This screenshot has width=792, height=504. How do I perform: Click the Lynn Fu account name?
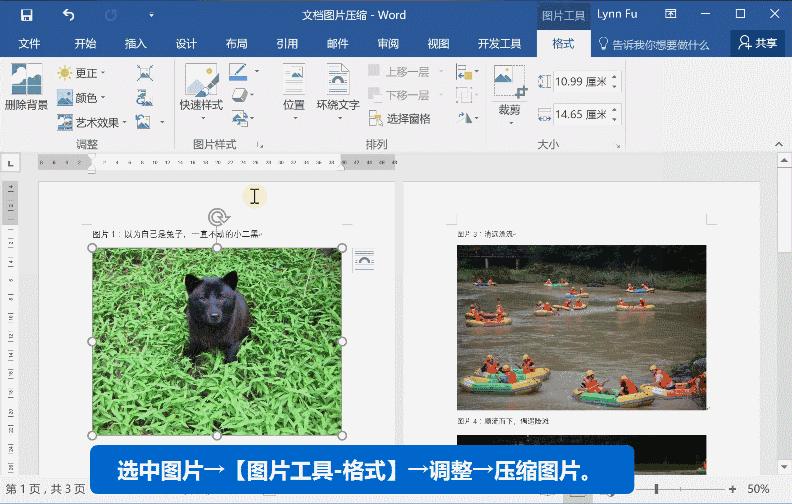click(x=617, y=14)
